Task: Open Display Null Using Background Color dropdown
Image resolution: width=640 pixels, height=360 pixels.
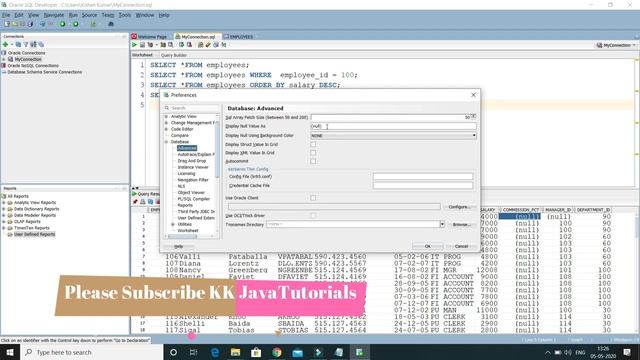Action: tap(393, 136)
